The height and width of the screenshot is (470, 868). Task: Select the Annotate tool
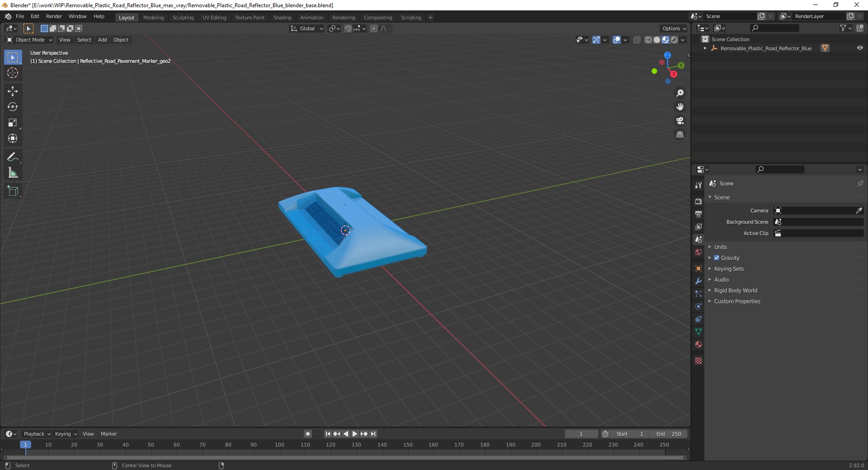pyautogui.click(x=13, y=157)
